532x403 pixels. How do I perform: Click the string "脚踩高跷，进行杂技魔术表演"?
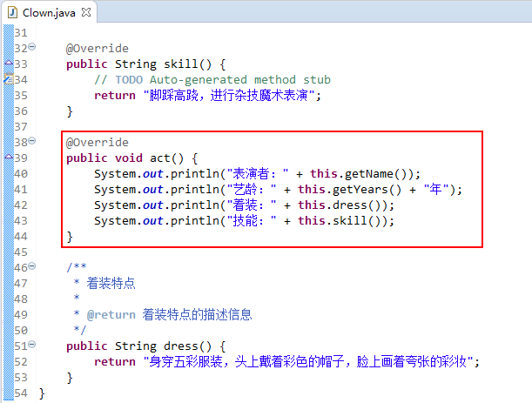pos(229,96)
